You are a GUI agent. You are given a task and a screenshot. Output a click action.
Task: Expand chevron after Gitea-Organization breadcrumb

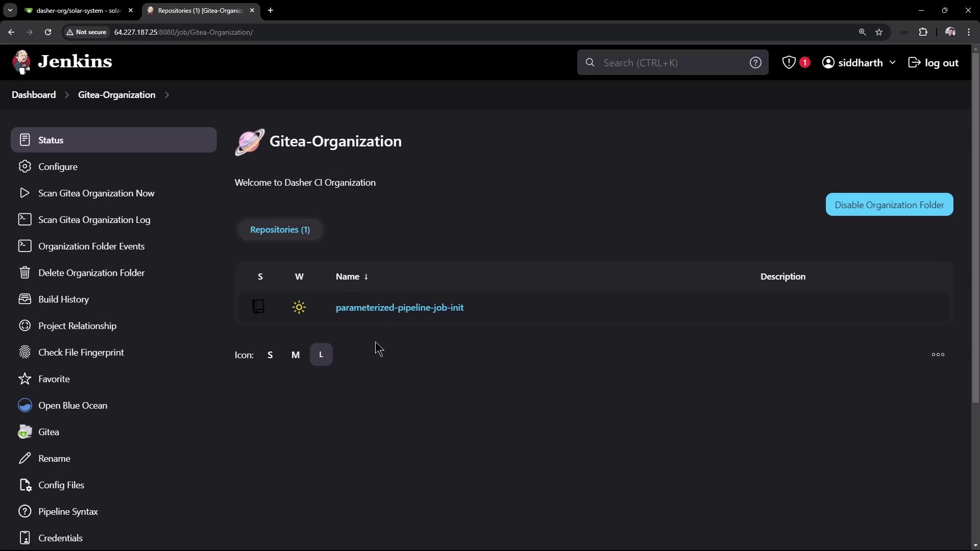coord(167,95)
